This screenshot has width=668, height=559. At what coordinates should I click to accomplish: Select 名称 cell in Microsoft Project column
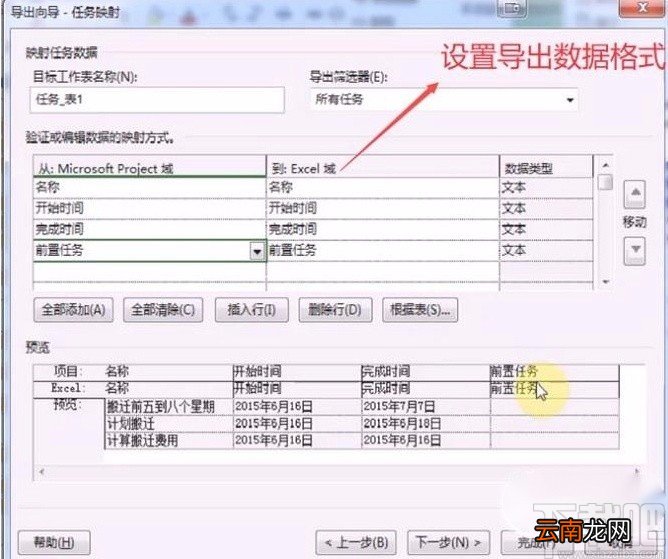tap(150, 188)
